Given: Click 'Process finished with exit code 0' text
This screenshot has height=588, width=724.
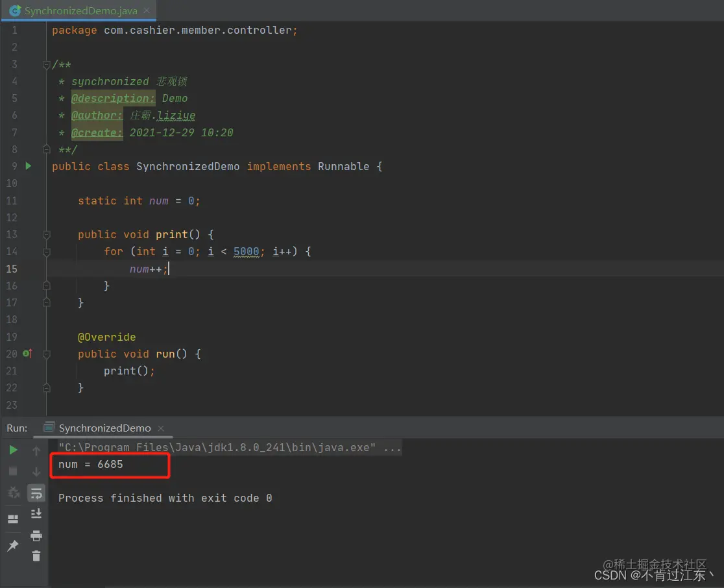Looking at the screenshot, I should point(165,498).
